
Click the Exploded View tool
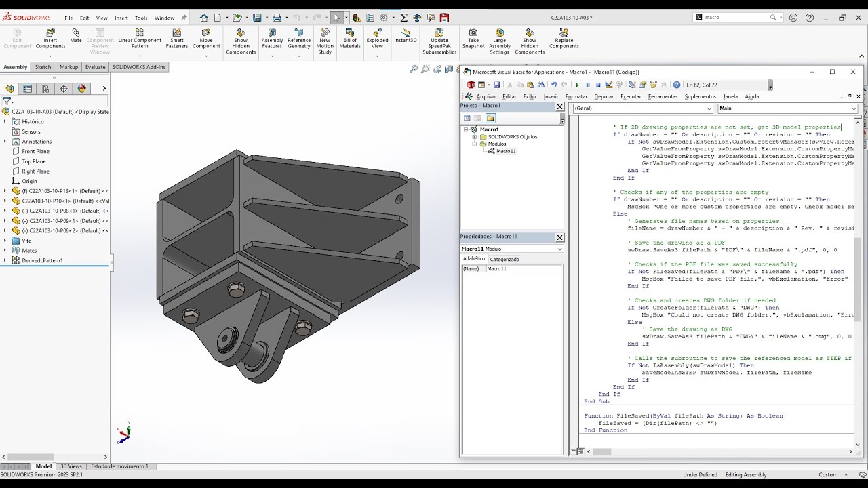377,39
